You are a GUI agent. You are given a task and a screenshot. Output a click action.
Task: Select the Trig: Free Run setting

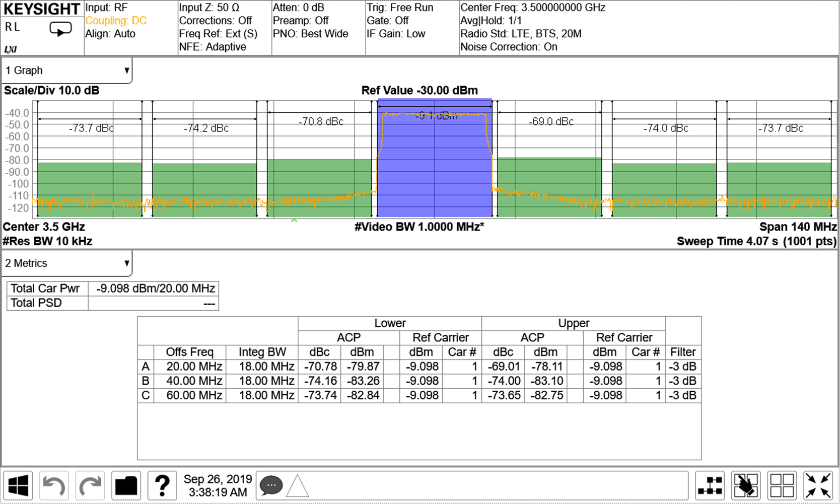[400, 8]
